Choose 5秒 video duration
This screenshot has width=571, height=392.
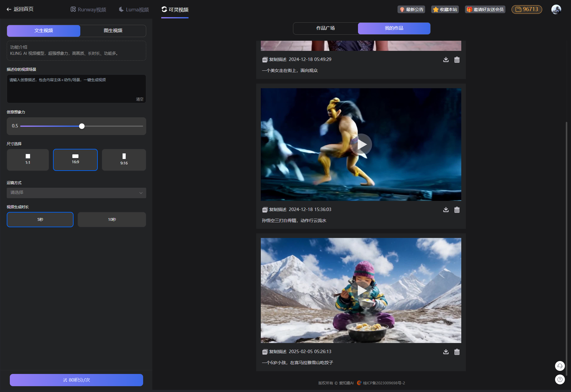click(40, 220)
